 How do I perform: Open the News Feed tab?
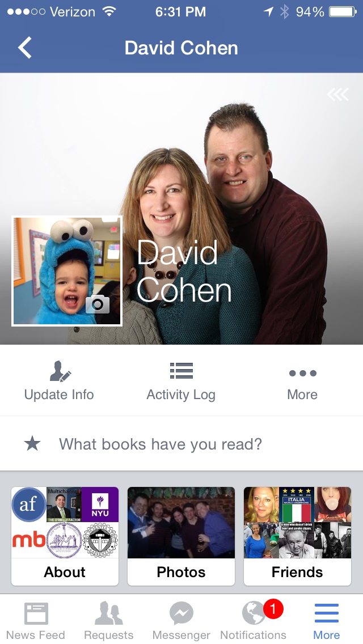(36, 621)
